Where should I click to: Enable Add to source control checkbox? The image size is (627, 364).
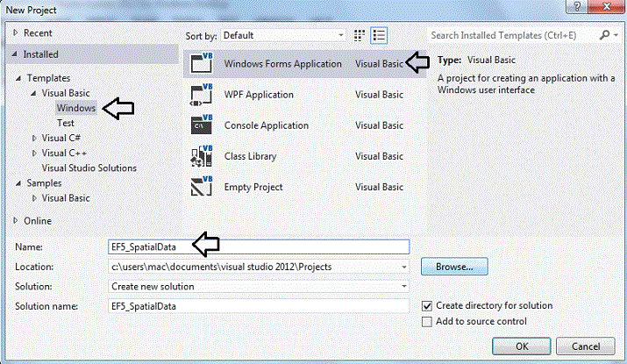point(427,322)
